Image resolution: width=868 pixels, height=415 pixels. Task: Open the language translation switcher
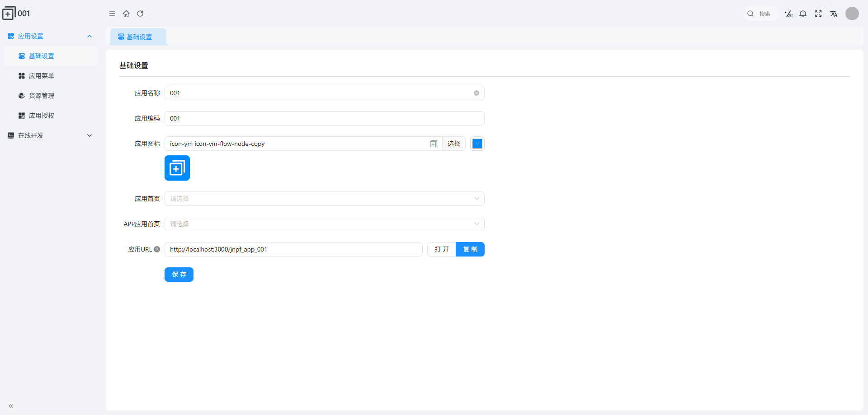click(x=834, y=14)
